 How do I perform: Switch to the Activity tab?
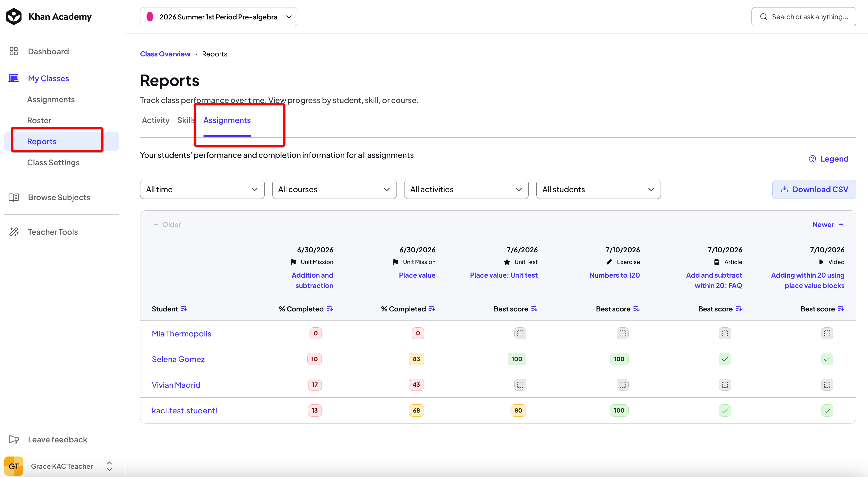155,120
